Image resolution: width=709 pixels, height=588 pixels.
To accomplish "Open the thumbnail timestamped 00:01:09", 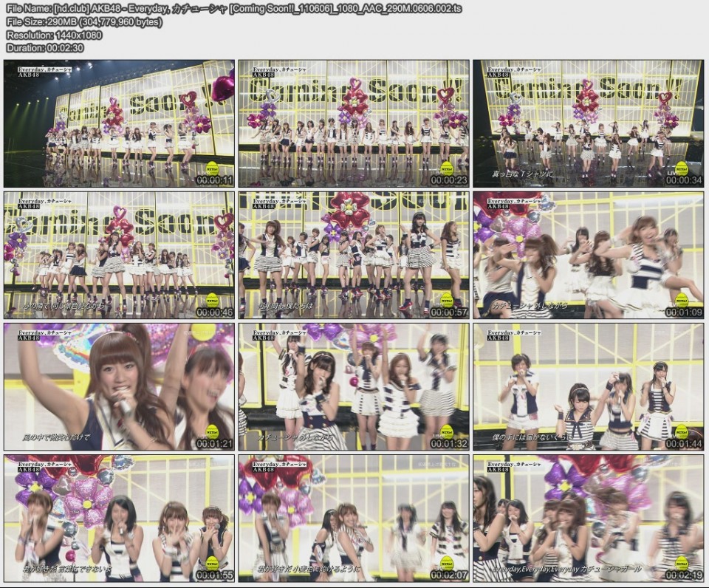I will tap(589, 255).
